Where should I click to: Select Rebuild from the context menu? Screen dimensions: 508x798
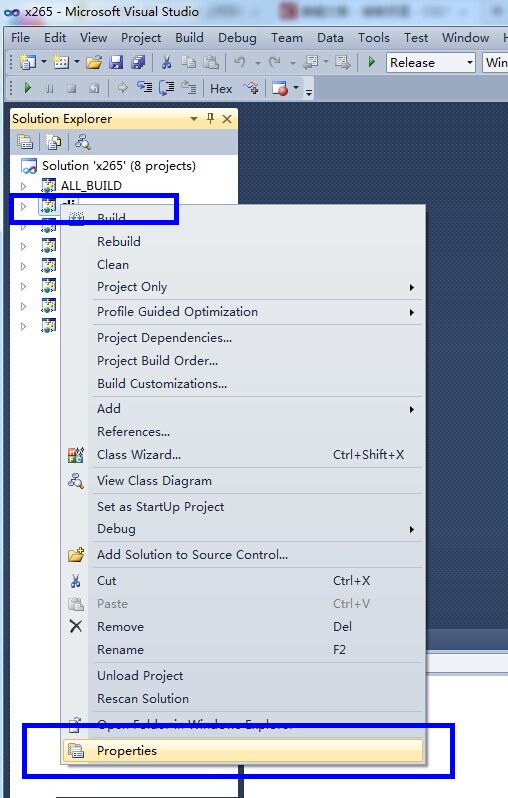[119, 241]
